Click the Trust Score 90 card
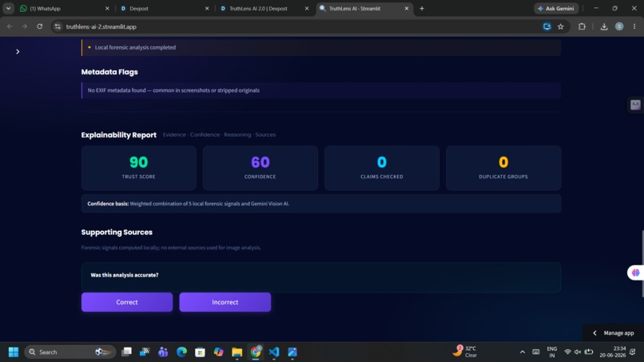The image size is (644, 362). (x=139, y=168)
